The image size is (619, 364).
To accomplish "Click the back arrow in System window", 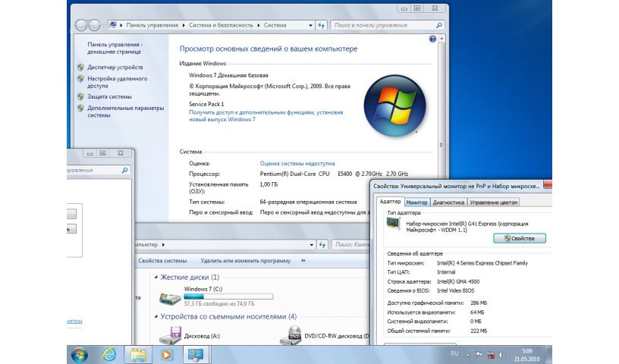I will (x=81, y=25).
